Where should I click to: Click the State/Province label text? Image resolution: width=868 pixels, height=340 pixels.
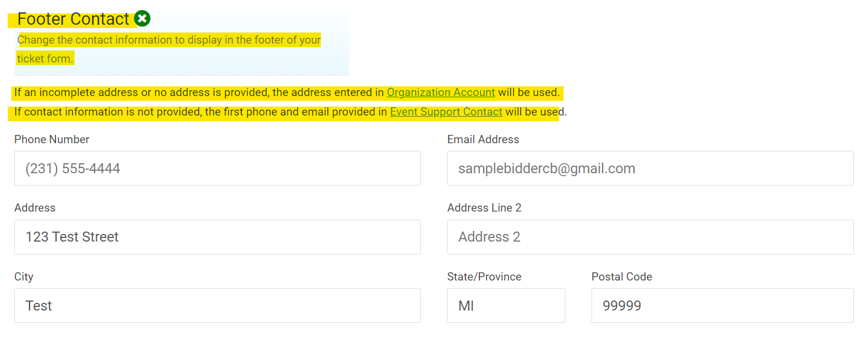click(x=484, y=277)
